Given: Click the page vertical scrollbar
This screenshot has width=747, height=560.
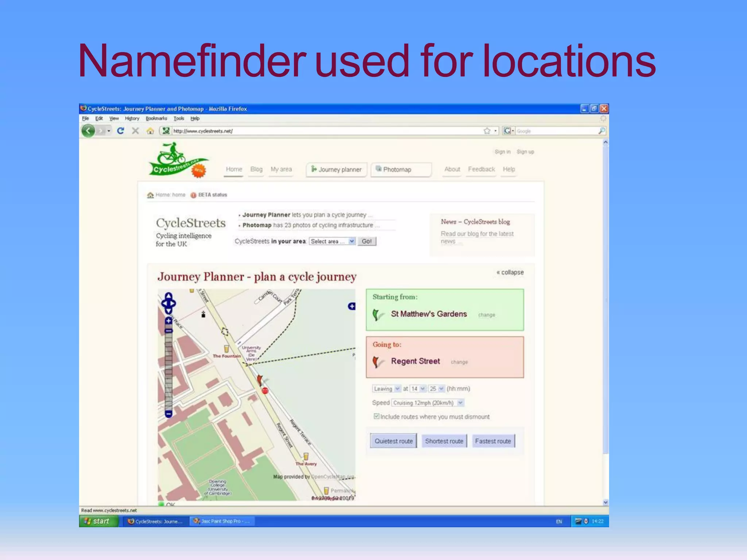Looking at the screenshot, I should tap(605, 299).
